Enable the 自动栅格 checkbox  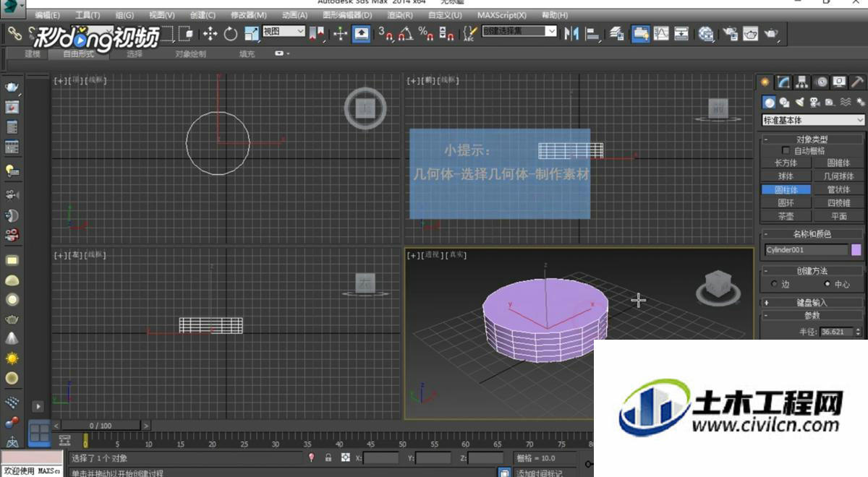click(x=786, y=151)
